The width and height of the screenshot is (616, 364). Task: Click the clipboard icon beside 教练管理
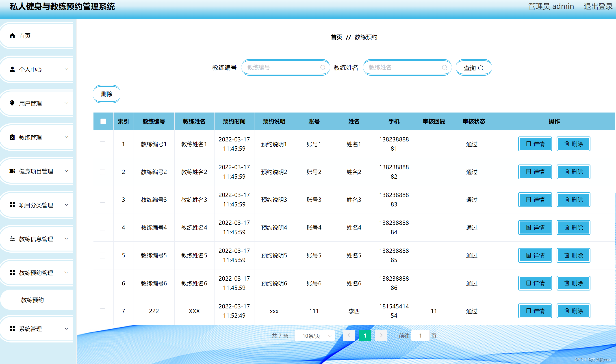12,137
